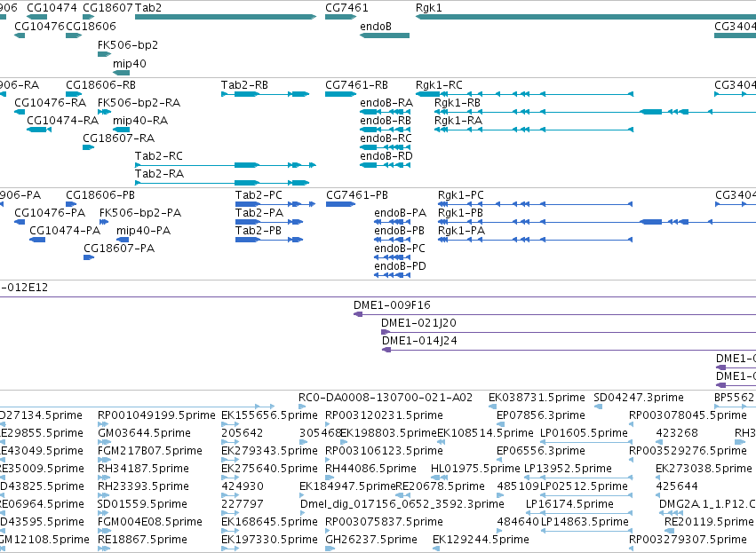Click the GH26237.5prime EST label
Image resolution: width=756 pixels, height=553 pixels.
tap(370, 539)
